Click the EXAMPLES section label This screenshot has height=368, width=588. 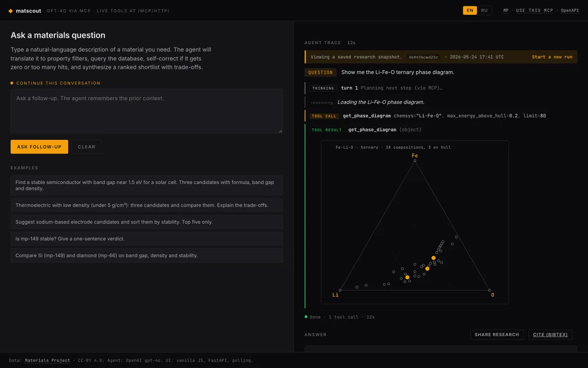(24, 168)
